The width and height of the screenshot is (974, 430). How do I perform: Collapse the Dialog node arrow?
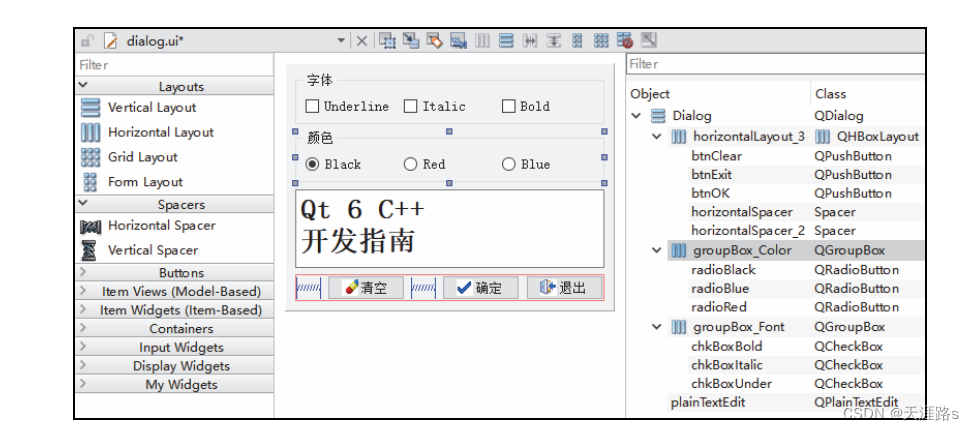[636, 116]
